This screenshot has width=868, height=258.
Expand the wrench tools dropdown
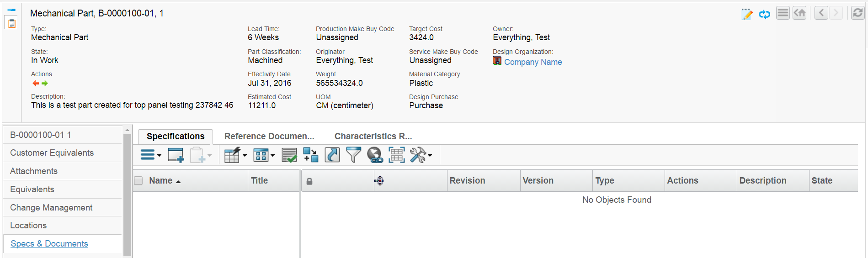point(421,155)
